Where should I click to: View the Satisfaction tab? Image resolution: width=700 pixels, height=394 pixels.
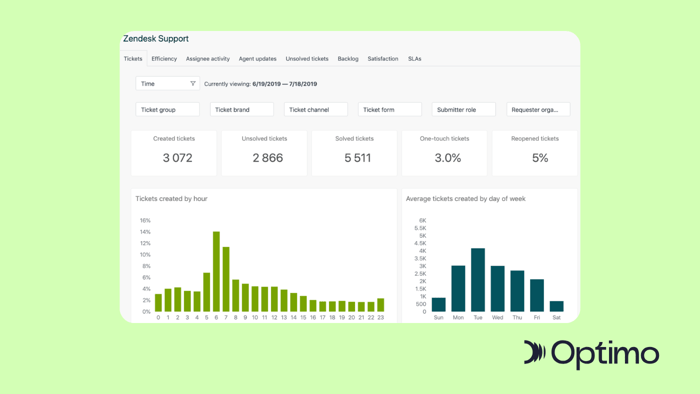(383, 58)
